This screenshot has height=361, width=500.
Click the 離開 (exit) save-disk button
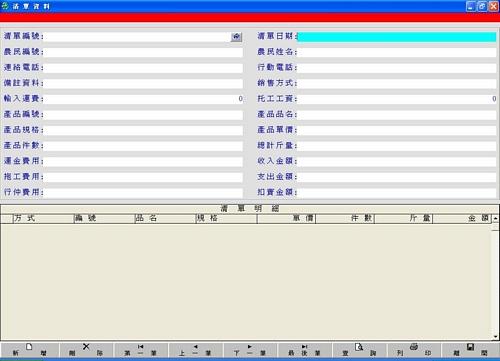tap(470, 350)
